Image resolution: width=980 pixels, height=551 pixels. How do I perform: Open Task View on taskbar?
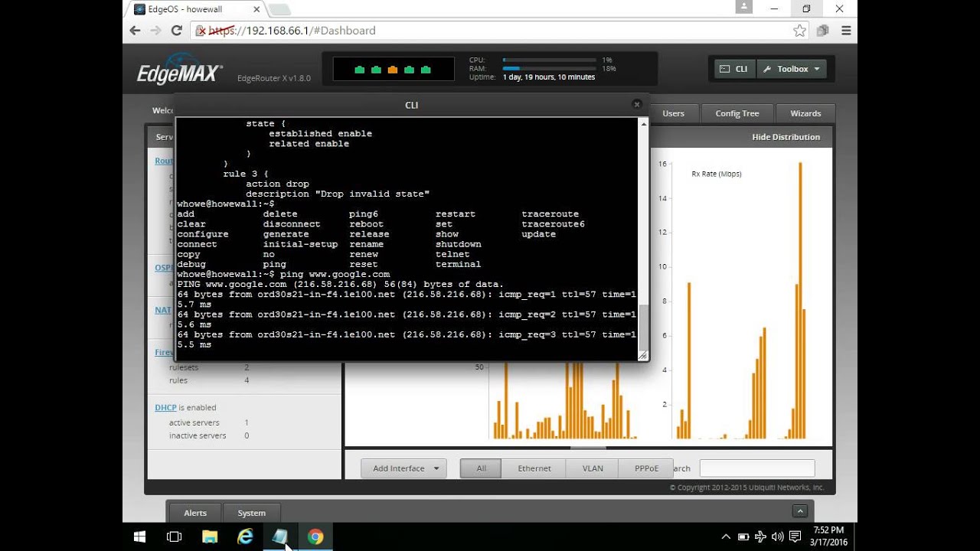(x=175, y=536)
